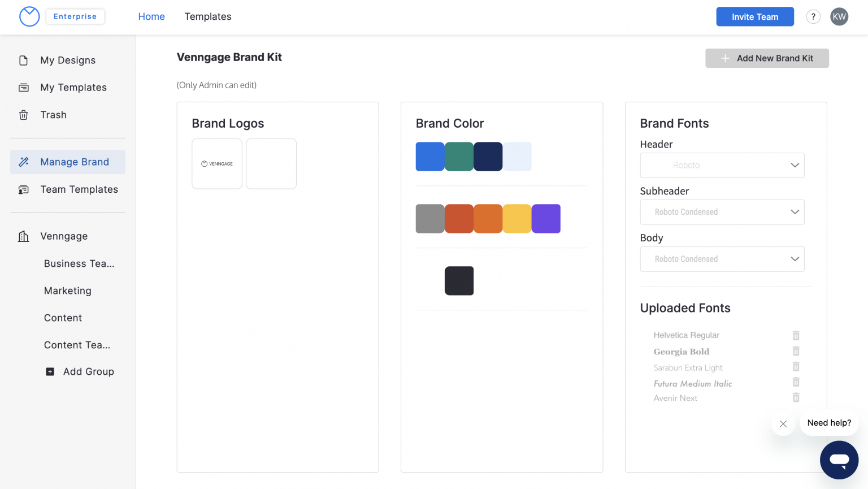Delete the Georgia Bold uploaded font
The height and width of the screenshot is (489, 868).
point(796,351)
